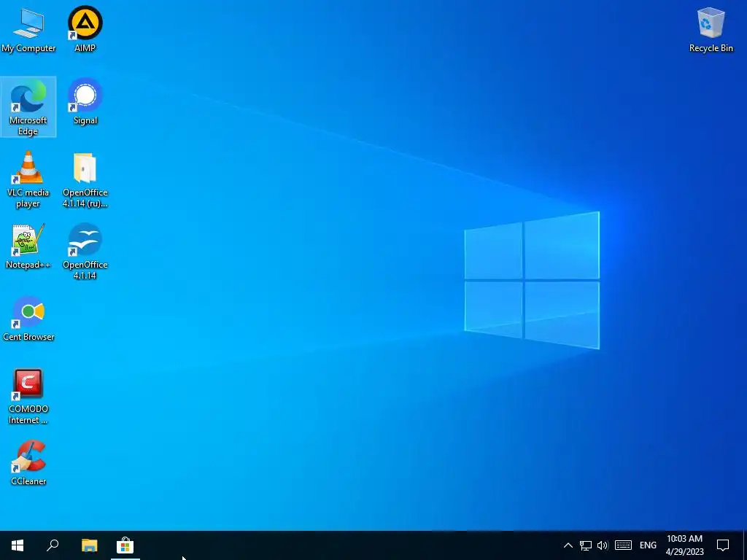Open taskbar search magnifier
Image resolution: width=747 pixels, height=560 pixels.
[x=53, y=545]
